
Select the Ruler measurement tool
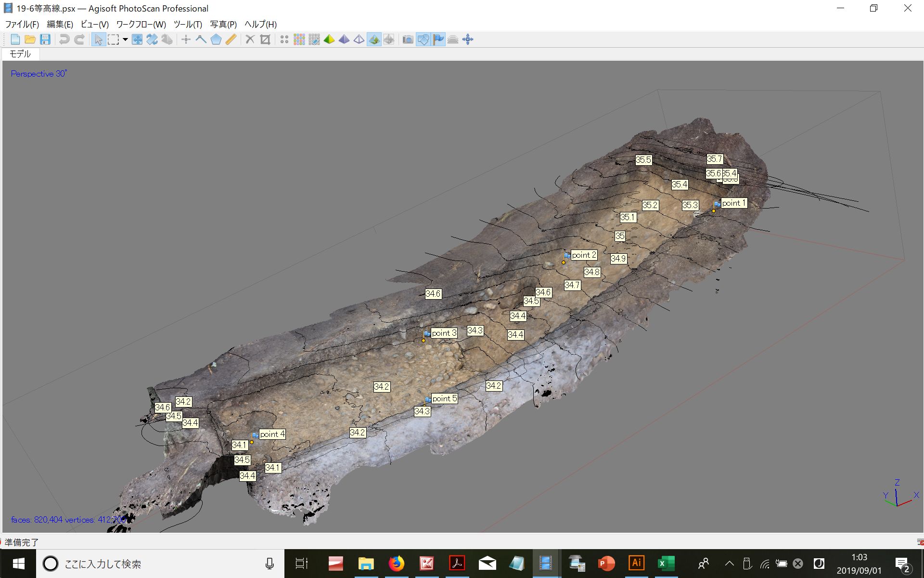coord(231,39)
